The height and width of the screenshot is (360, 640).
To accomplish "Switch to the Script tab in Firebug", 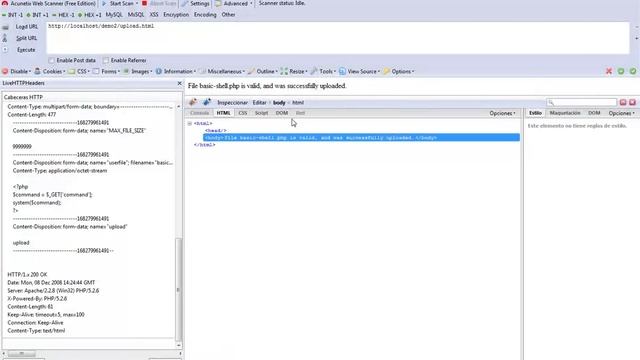I will tap(261, 113).
